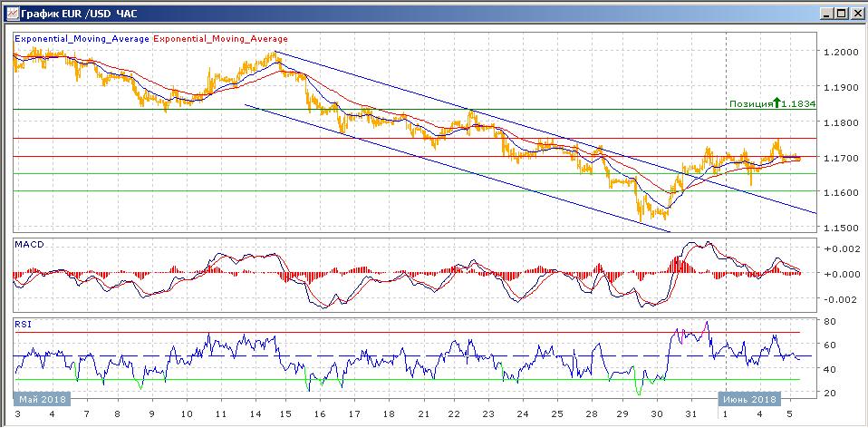This screenshot has width=868, height=428.
Task: Click RSI axis value 60
Action: click(x=829, y=345)
